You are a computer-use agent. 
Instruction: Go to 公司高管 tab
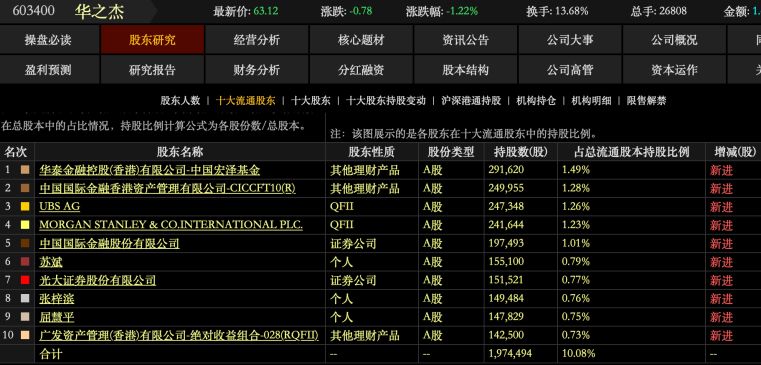click(570, 70)
